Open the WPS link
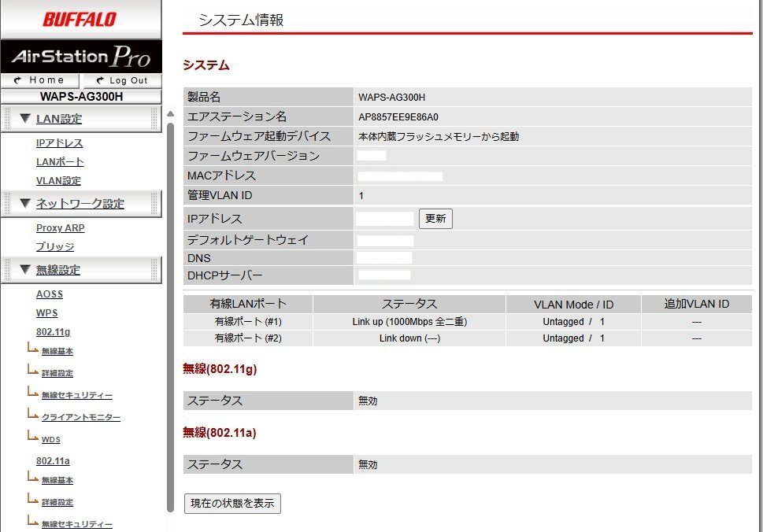The width and height of the screenshot is (763, 532). pyautogui.click(x=46, y=313)
